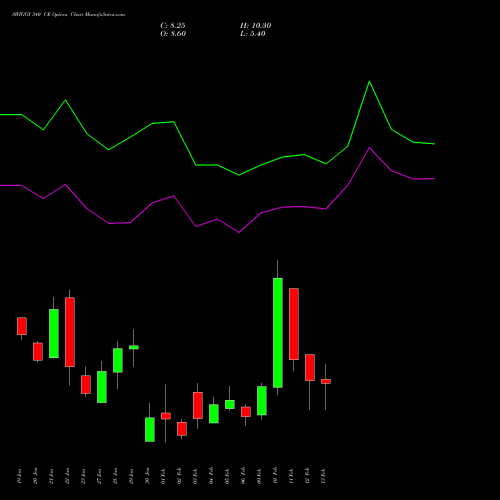The width and height of the screenshot is (500, 500).
Task: Click the 10 Feb date label
Action: pyautogui.click(x=275, y=476)
